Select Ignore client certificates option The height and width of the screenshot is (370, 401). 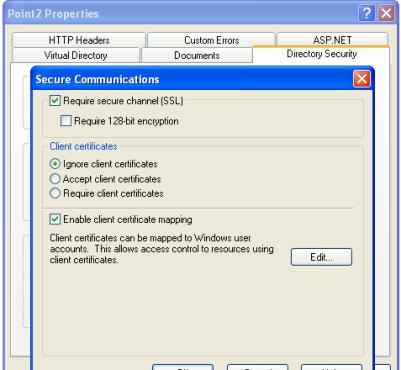pos(55,164)
